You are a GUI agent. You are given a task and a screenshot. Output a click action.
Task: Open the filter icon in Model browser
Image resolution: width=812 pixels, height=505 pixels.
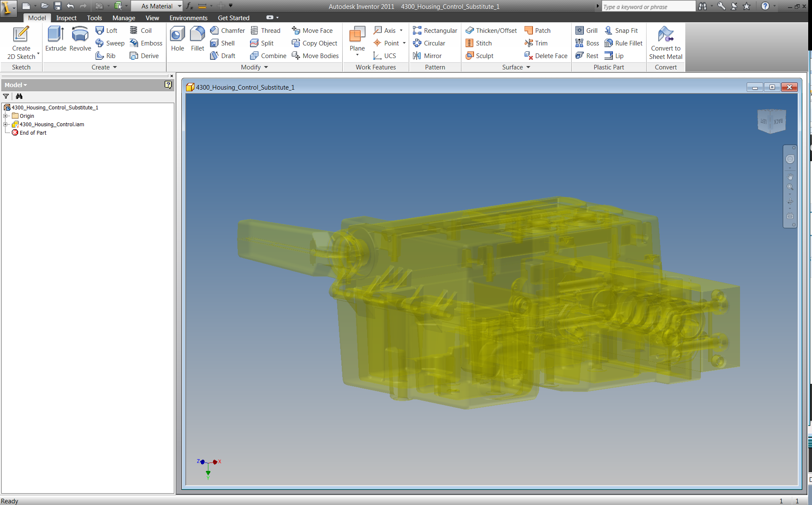(6, 96)
